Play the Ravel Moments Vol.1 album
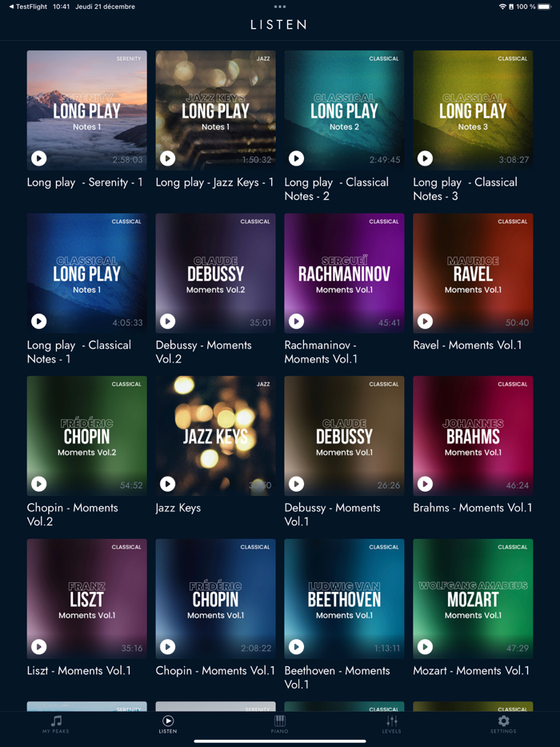Screen dimensions: 560x747 (425, 321)
